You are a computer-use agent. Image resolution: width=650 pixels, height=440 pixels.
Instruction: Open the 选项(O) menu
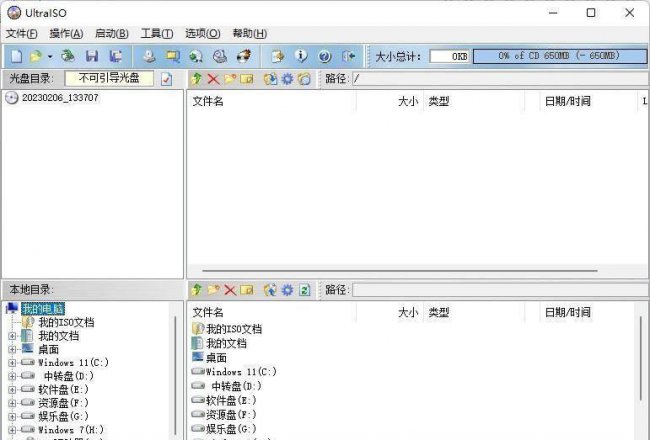tap(202, 34)
